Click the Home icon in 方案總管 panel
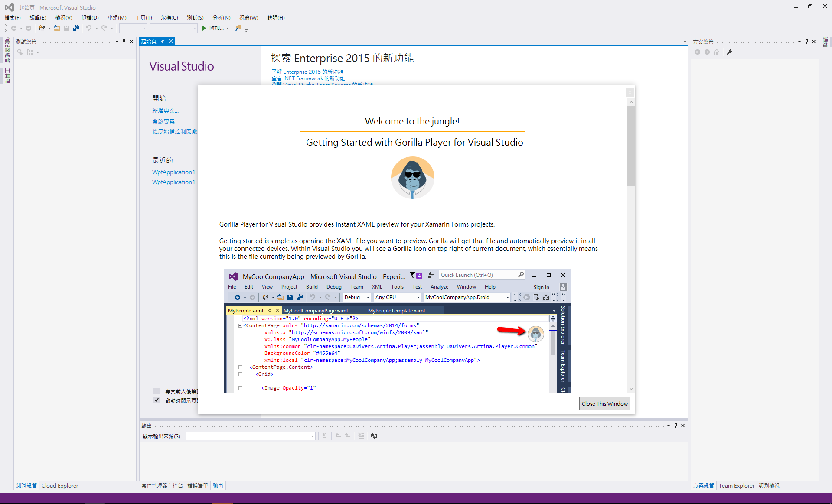The width and height of the screenshot is (832, 504). [717, 52]
